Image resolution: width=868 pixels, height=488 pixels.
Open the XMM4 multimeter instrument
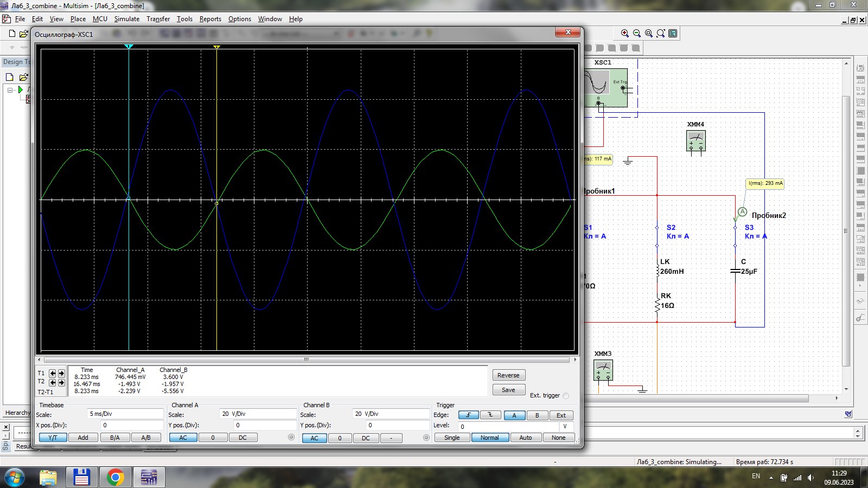pyautogui.click(x=695, y=141)
